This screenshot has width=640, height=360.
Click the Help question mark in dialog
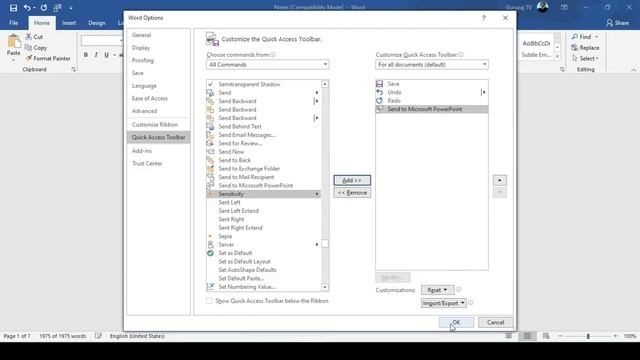[484, 18]
